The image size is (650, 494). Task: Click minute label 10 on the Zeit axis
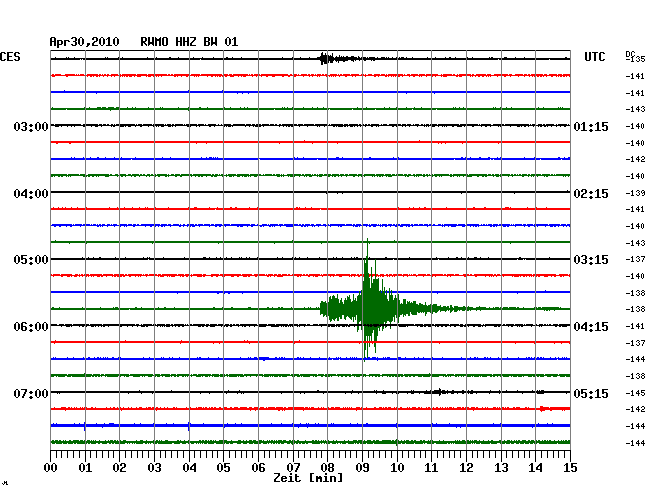[397, 468]
